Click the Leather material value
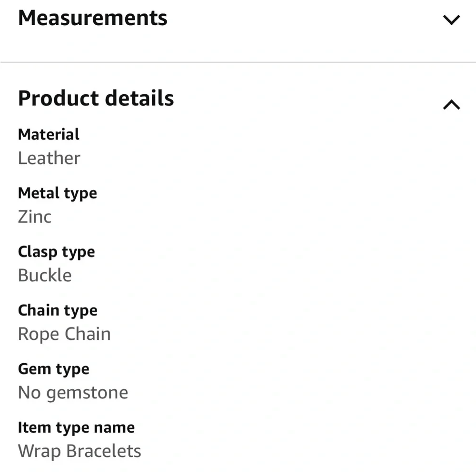The width and height of the screenshot is (476, 476). [x=49, y=158]
